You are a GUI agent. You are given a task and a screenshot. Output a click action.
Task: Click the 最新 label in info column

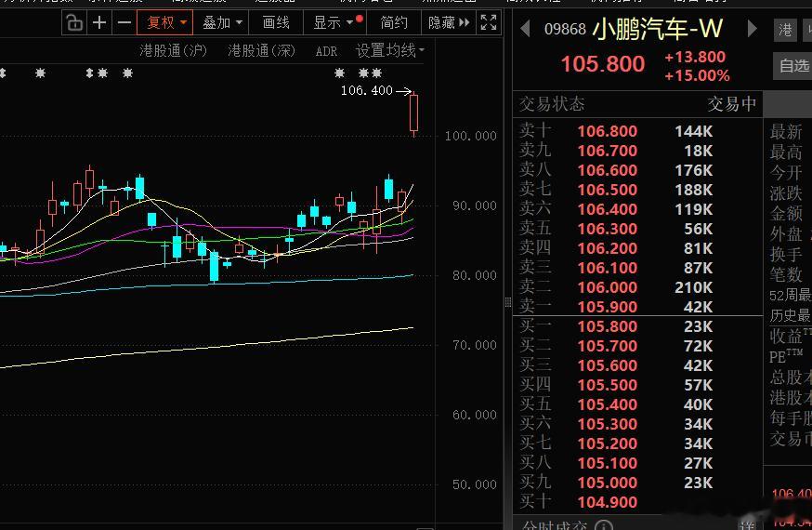click(x=786, y=132)
